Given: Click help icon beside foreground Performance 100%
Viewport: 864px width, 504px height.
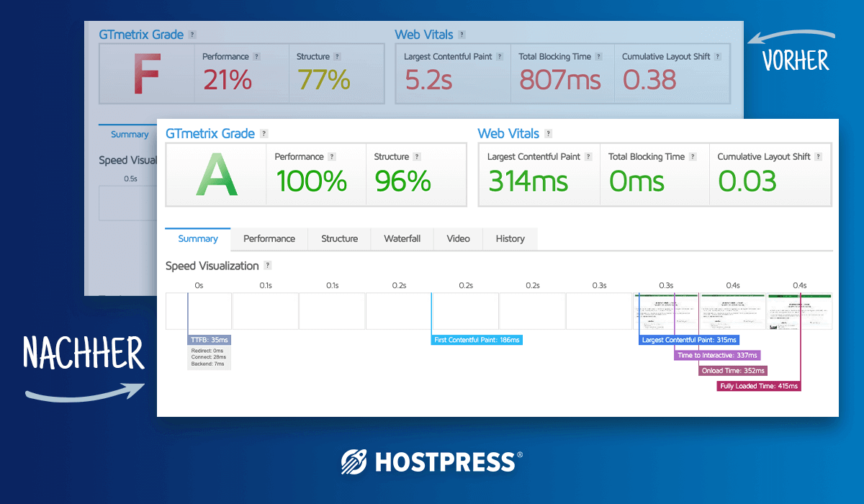Looking at the screenshot, I should 332,157.
